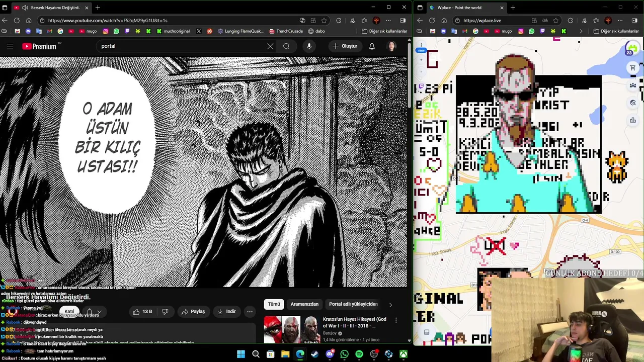Viewport: 644px width, 362px height.
Task: Open options for Kratos'un Hayat Hikayesi video
Action: click(x=396, y=320)
